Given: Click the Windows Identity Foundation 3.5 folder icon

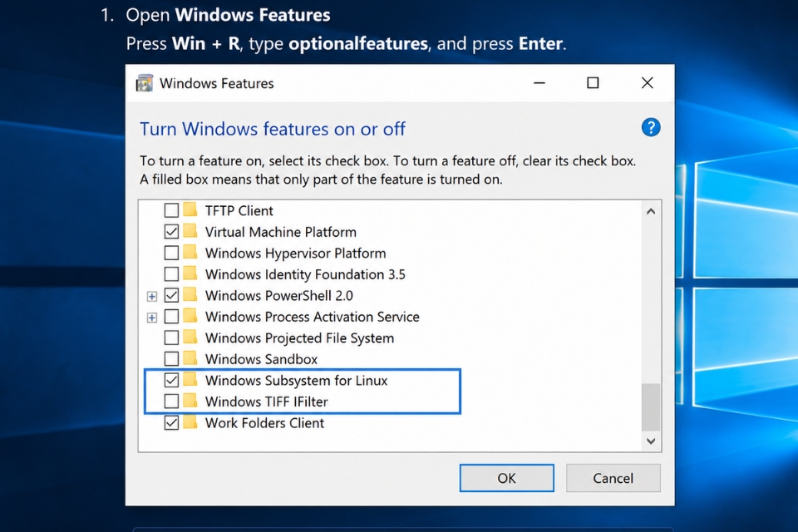Looking at the screenshot, I should [190, 273].
